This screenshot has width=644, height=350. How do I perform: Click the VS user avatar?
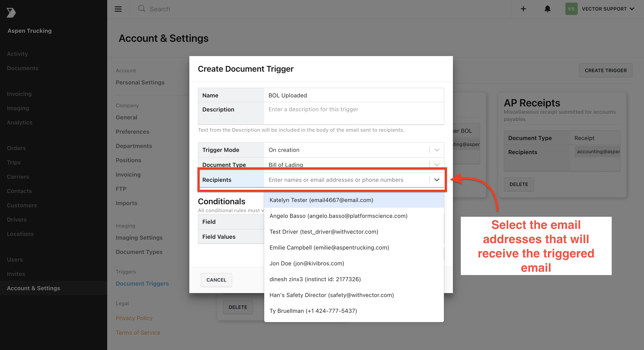point(571,9)
